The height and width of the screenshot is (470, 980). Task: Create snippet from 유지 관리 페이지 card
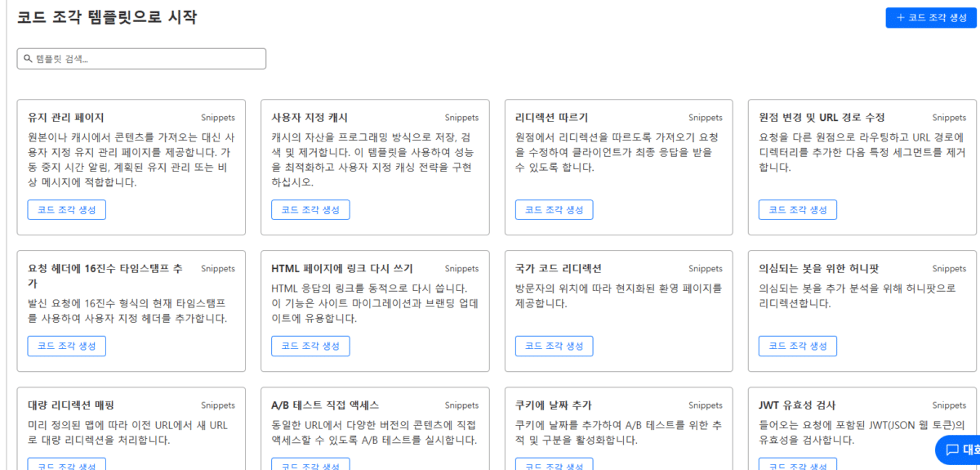[x=66, y=209]
